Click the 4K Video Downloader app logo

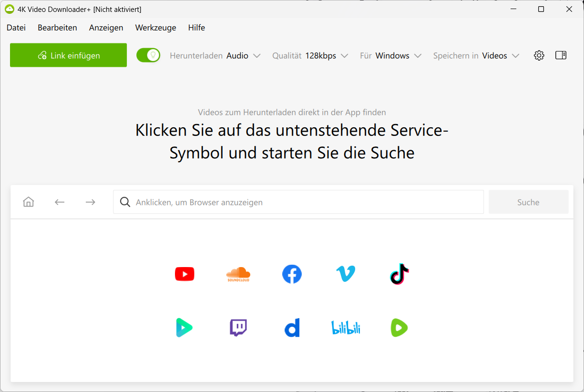10,9
